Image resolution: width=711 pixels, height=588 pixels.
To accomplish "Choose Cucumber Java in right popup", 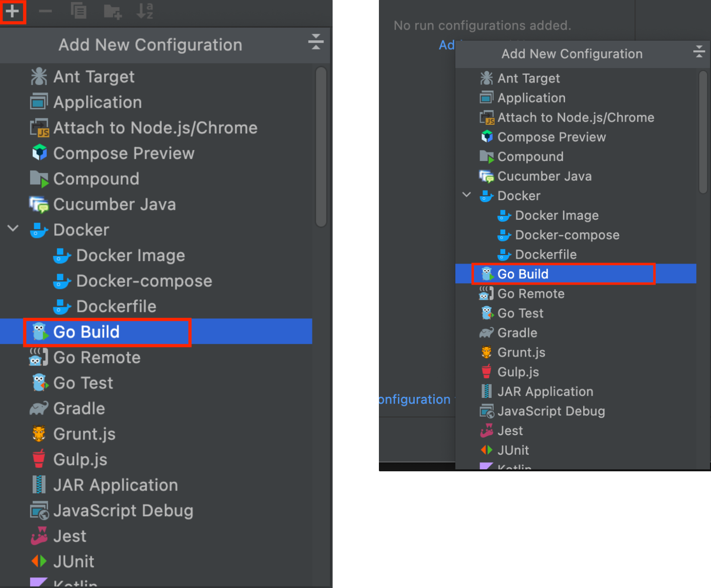I will tap(576, 177).
